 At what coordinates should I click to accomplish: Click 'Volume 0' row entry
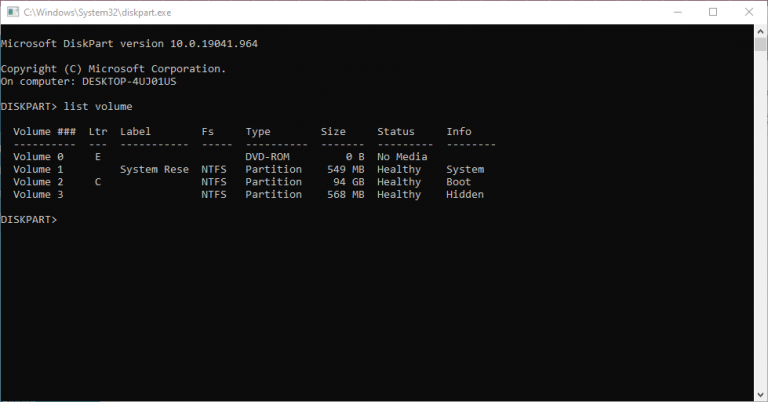coord(38,157)
